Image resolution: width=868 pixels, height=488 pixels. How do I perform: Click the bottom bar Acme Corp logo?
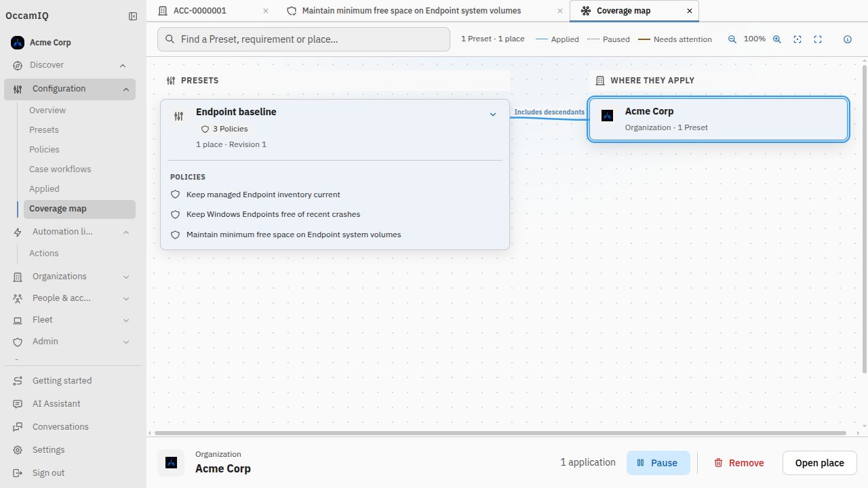(171, 462)
